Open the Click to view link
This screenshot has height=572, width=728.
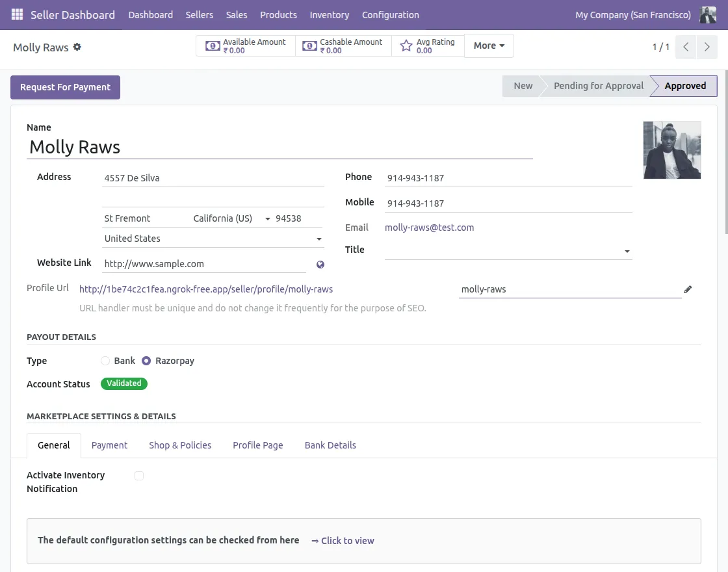pos(347,540)
